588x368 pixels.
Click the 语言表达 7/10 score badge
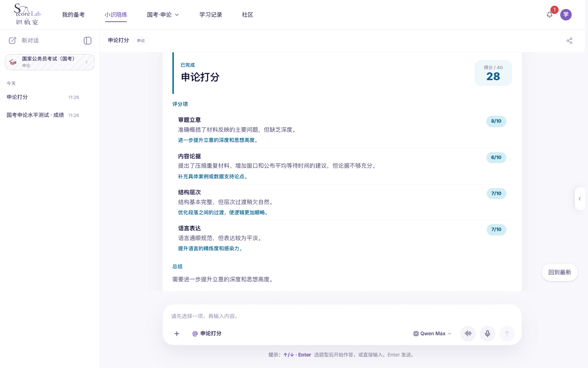click(496, 230)
